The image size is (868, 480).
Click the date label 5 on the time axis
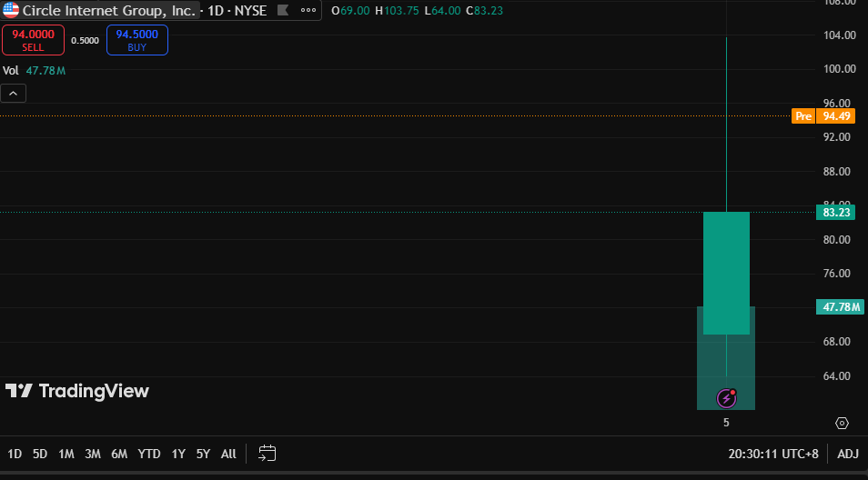(726, 423)
